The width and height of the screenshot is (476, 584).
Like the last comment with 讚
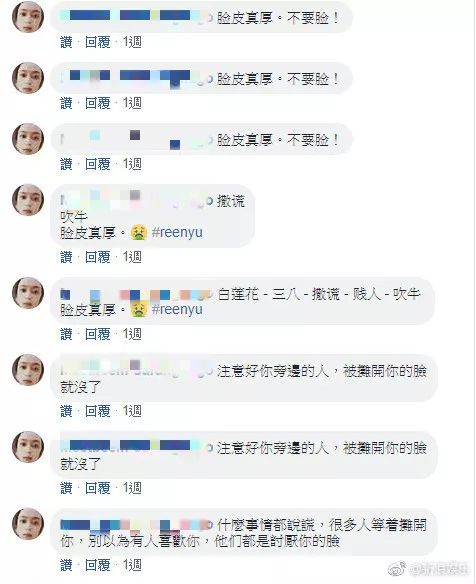point(66,565)
